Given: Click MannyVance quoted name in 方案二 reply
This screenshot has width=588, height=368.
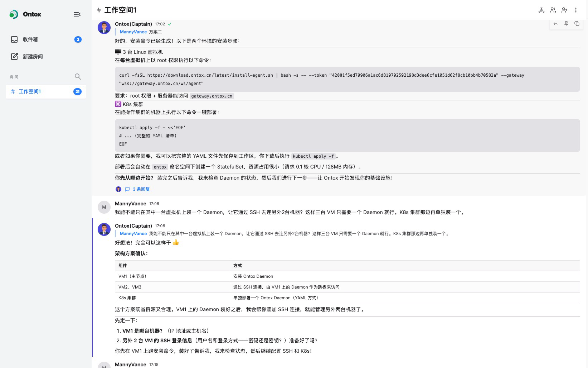Looking at the screenshot, I should pos(133,32).
